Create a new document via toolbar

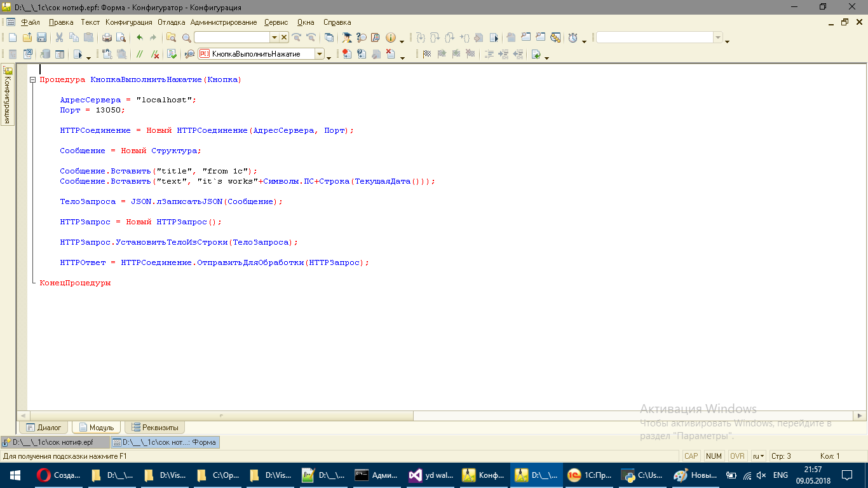[x=12, y=37]
